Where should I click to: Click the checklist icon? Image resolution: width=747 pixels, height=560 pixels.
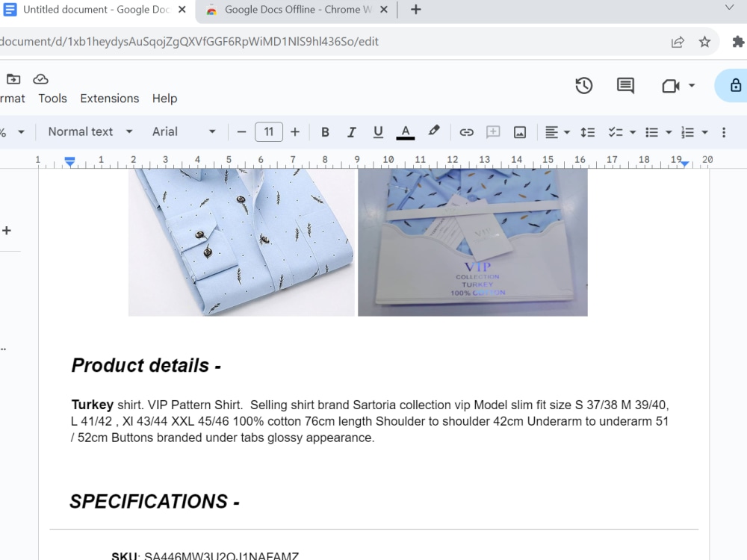(x=616, y=132)
